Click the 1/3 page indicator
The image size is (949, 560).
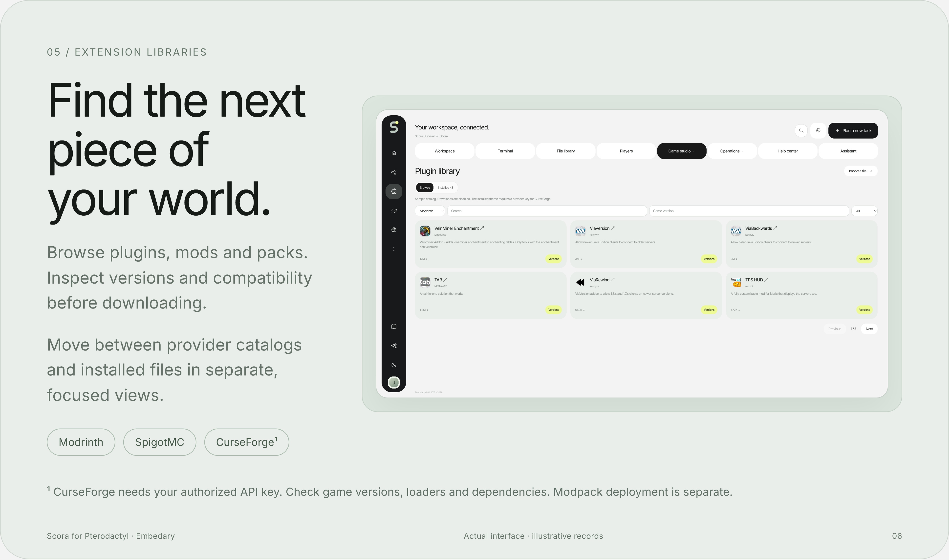[x=854, y=329]
